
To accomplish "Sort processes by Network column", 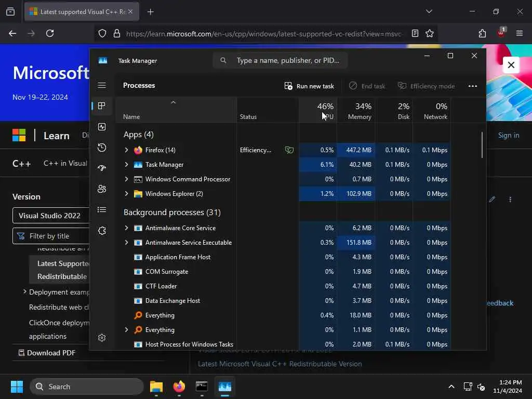I will coord(432,111).
